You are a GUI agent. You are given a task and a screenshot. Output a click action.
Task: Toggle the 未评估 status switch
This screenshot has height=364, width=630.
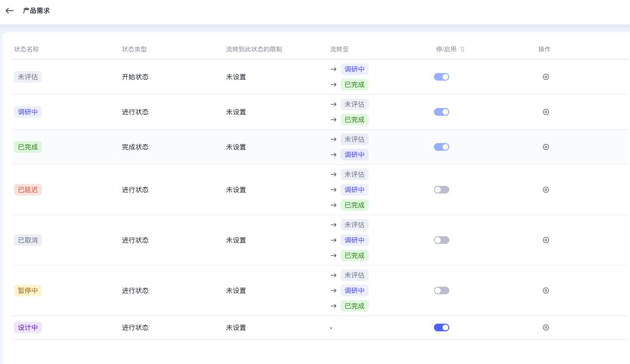[x=441, y=77]
